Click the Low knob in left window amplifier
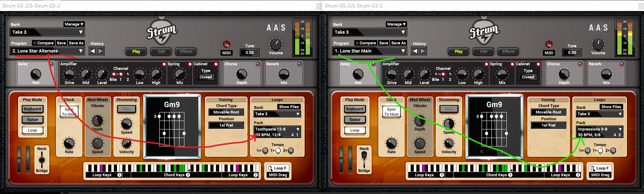 139,74
